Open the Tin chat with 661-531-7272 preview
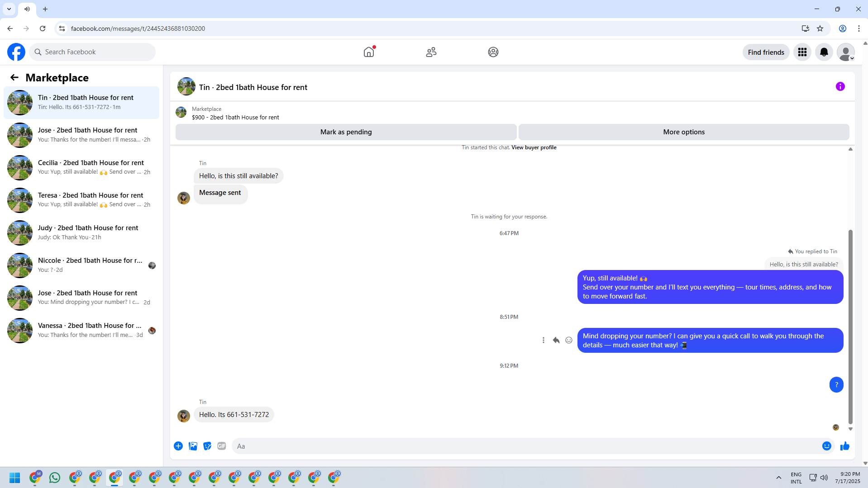 tap(81, 103)
